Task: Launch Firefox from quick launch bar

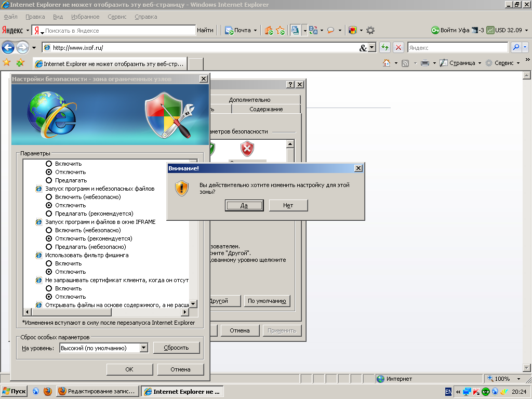Action: click(47, 391)
